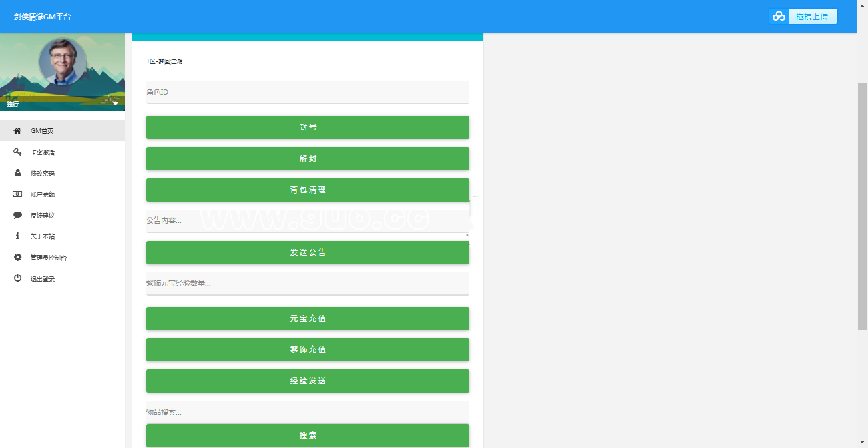Click the home icon beside GM首页
The width and height of the screenshot is (868, 448).
pos(17,131)
